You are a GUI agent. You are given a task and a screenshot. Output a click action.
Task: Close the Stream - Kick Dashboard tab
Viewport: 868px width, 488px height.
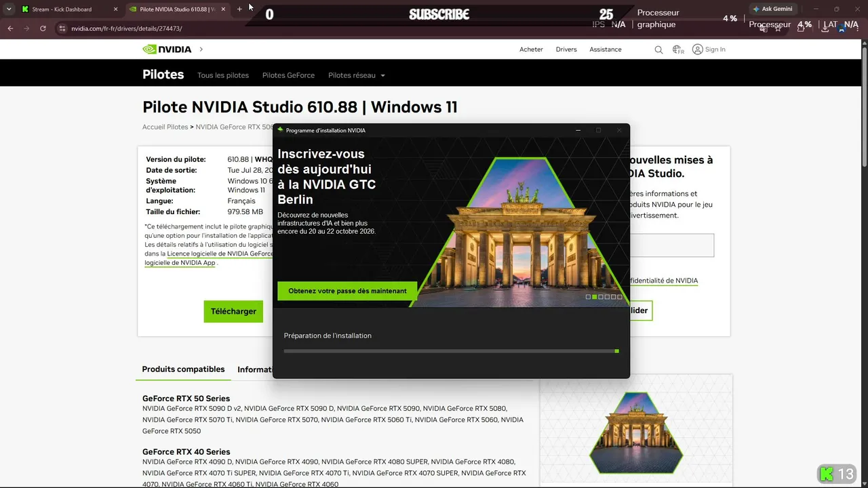pos(115,9)
